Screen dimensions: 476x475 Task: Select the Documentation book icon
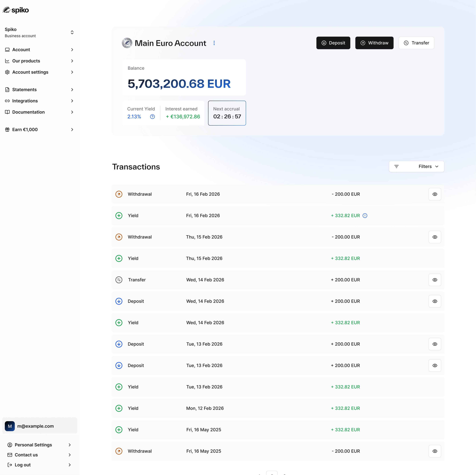[7, 112]
